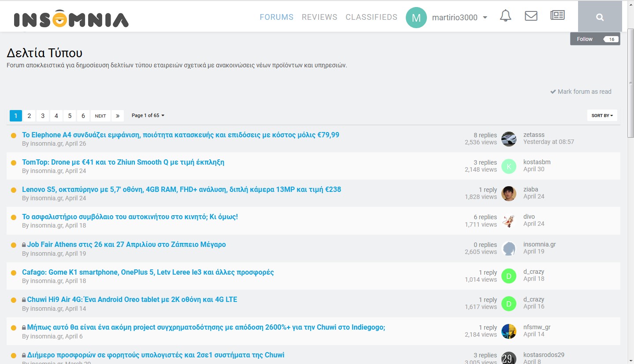Click the '8 replies' count text

coord(485,135)
